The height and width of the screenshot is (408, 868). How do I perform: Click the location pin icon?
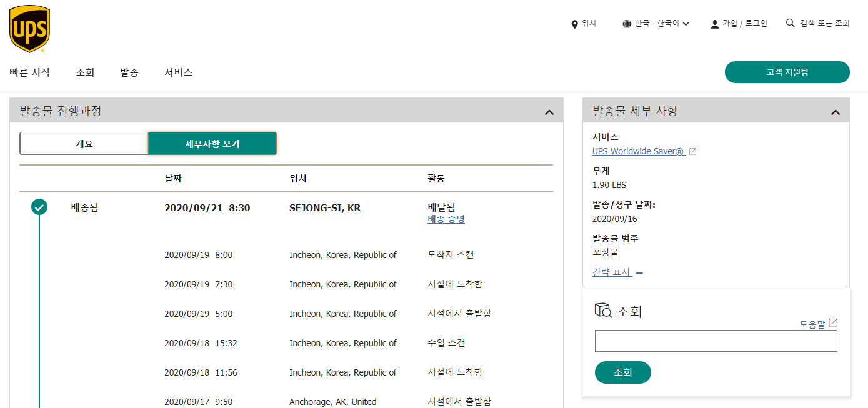tap(574, 24)
